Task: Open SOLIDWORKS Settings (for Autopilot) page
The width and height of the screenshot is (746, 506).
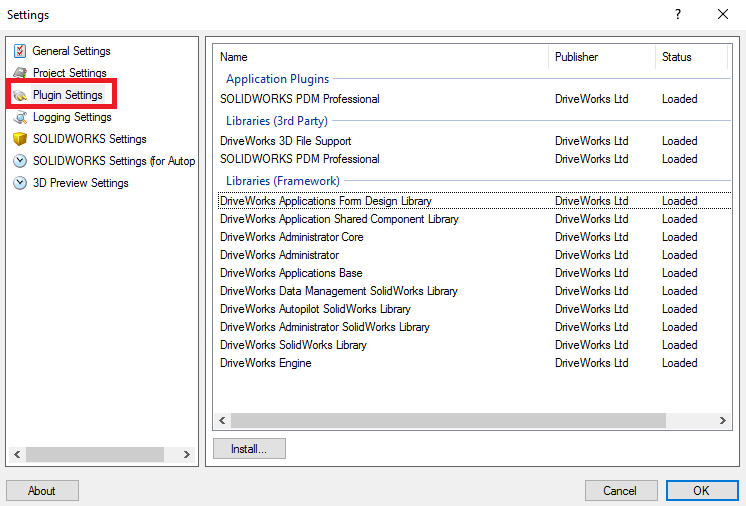Action: pos(114,161)
